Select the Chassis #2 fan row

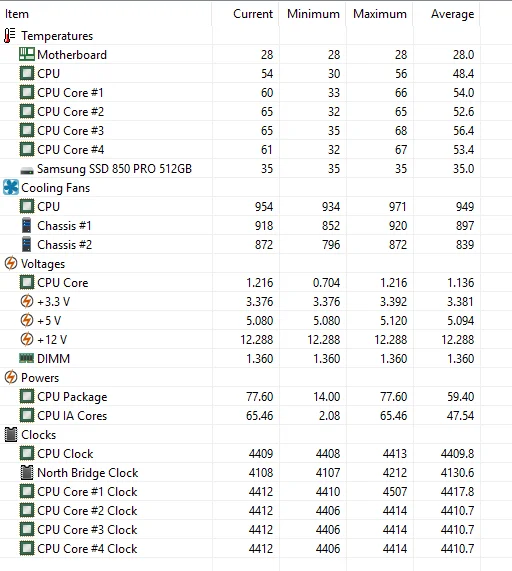240,244
